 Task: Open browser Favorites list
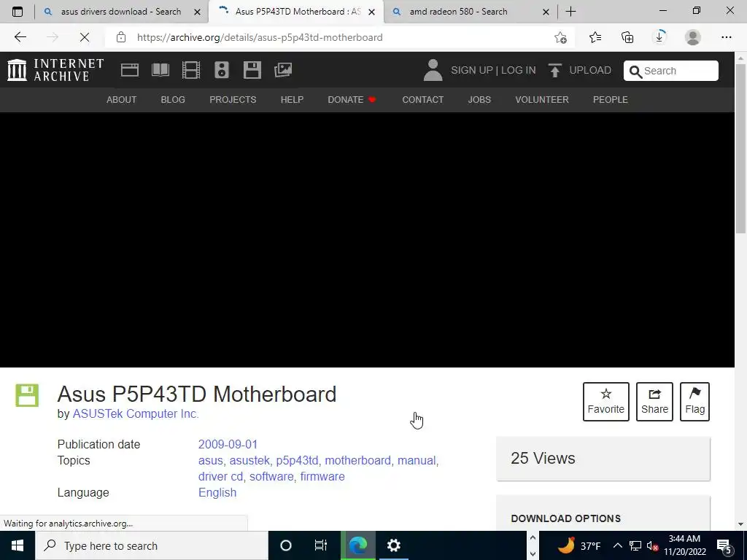(595, 37)
